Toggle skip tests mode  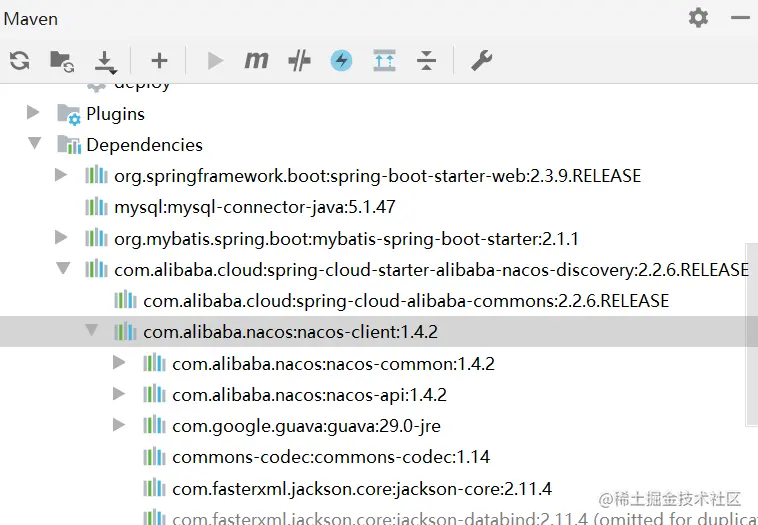coord(299,61)
